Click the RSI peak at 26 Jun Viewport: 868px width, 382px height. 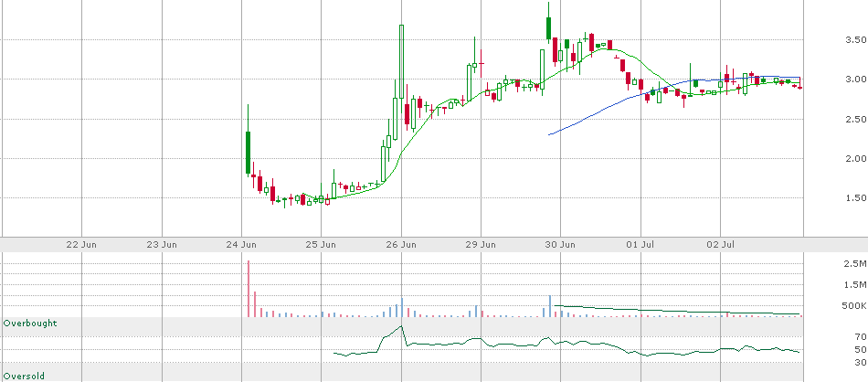401,326
